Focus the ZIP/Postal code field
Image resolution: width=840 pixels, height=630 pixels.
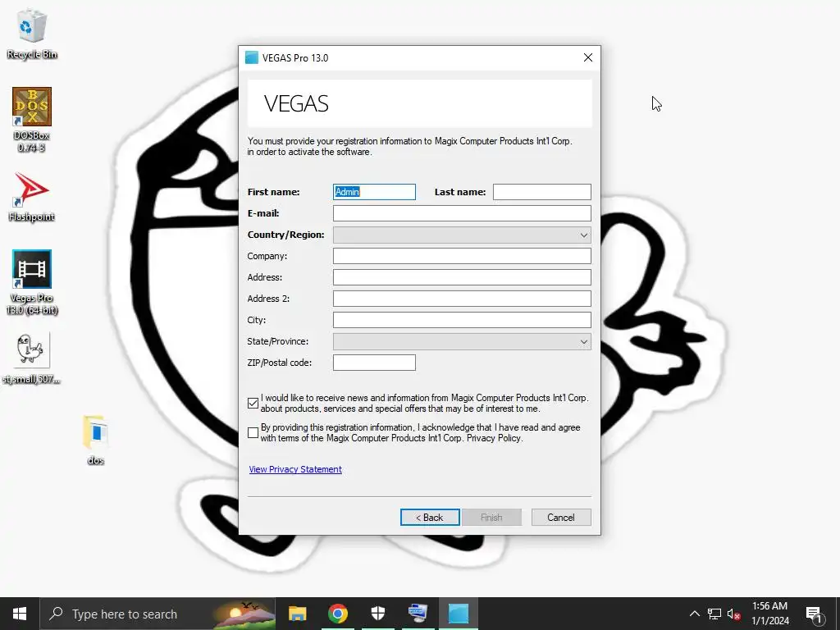tap(374, 362)
